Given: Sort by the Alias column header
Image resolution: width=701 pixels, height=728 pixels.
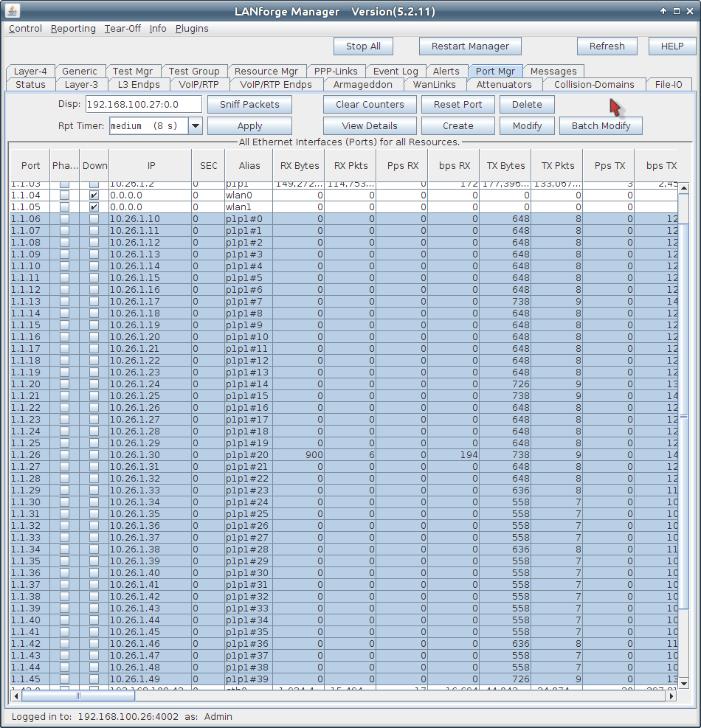Looking at the screenshot, I should click(249, 166).
